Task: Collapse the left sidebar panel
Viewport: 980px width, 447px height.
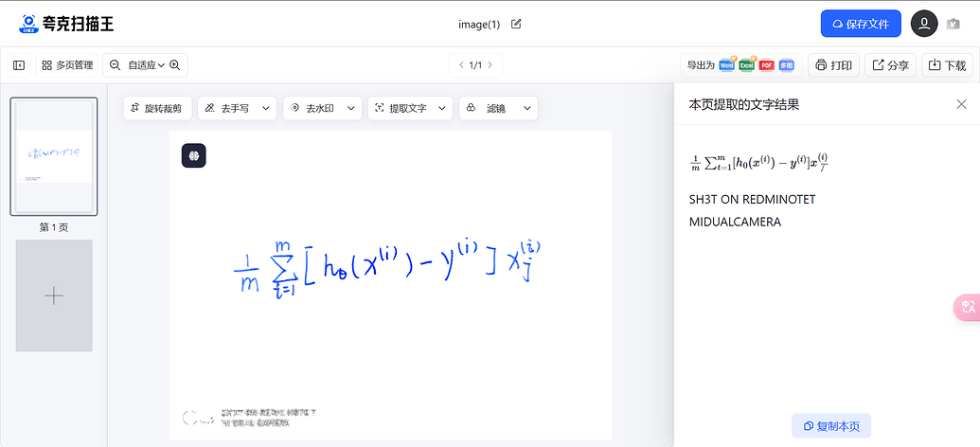Action: coord(19,65)
